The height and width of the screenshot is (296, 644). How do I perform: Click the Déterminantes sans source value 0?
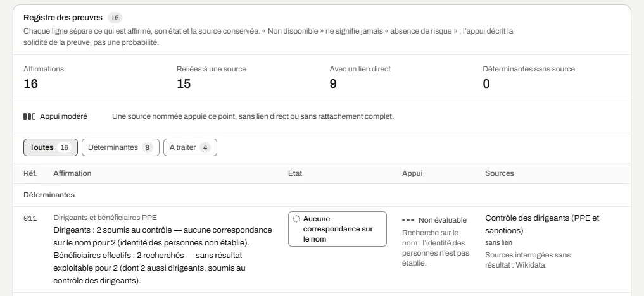coord(486,83)
